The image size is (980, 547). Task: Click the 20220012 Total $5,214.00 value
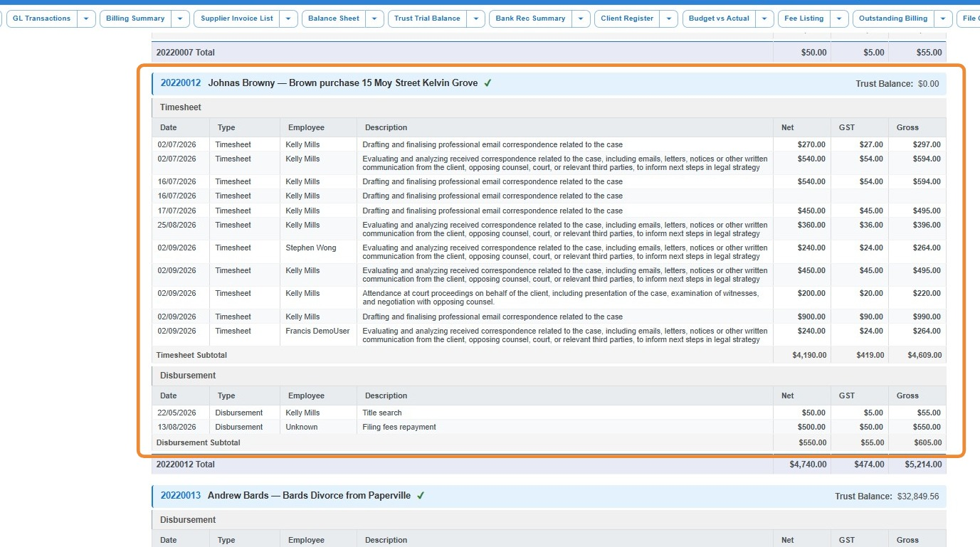coord(924,464)
